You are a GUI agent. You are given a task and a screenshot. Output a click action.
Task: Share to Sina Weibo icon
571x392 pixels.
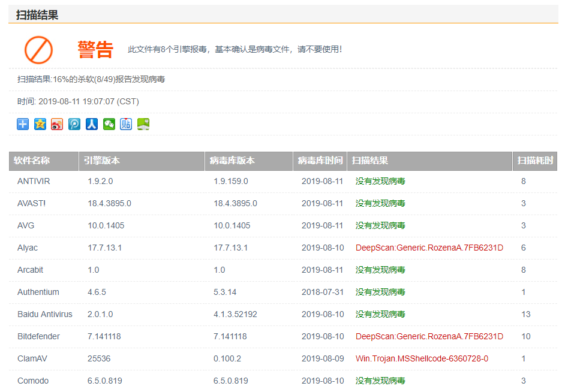57,124
